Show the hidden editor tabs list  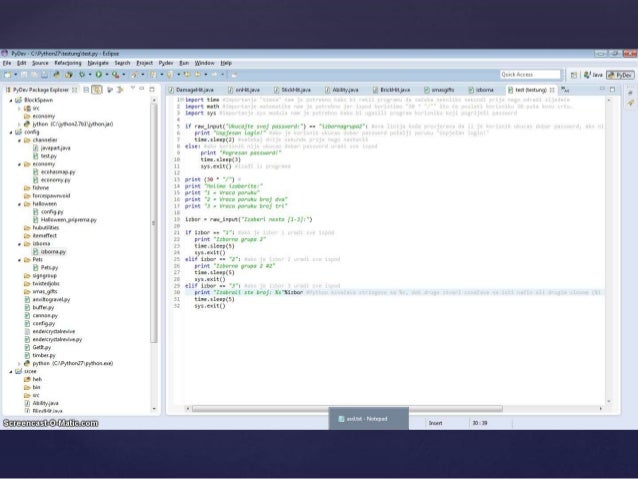(566, 90)
